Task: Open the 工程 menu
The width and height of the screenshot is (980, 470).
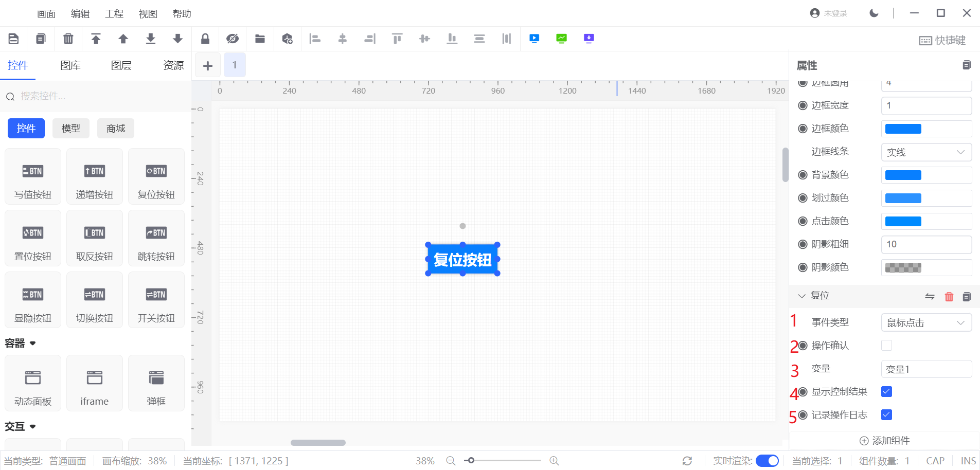Action: [x=114, y=14]
